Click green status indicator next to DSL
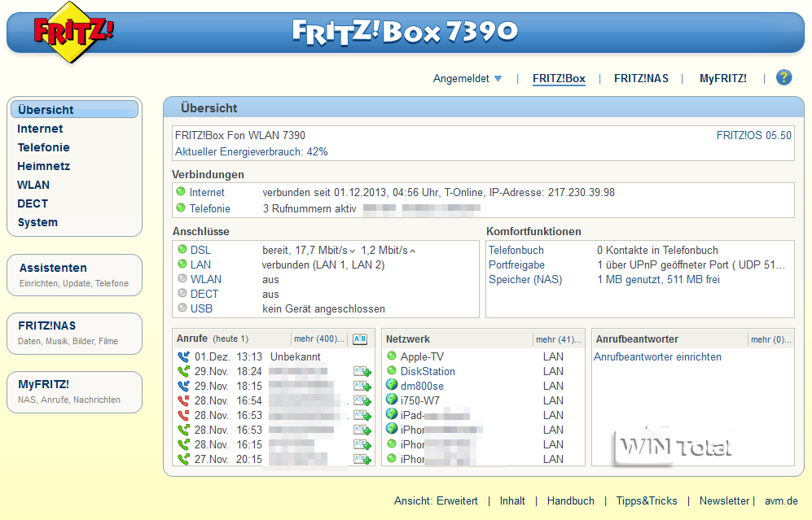Screen dimensions: 812x520 pyautogui.click(x=182, y=249)
